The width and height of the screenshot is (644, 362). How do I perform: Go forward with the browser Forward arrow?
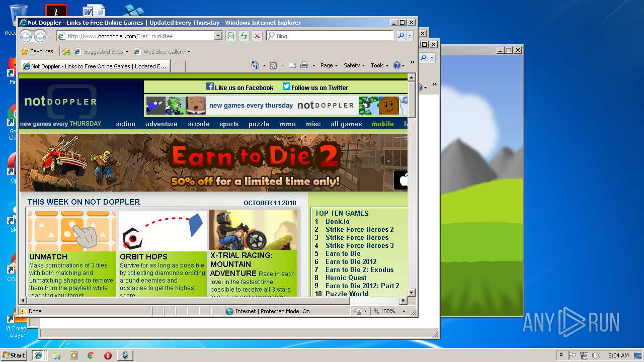click(x=40, y=36)
